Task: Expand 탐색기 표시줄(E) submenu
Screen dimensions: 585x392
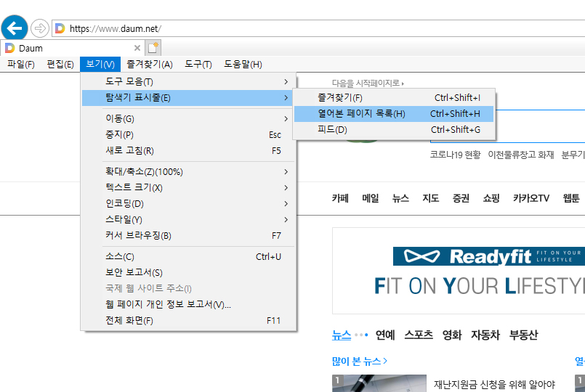Action: tap(188, 97)
